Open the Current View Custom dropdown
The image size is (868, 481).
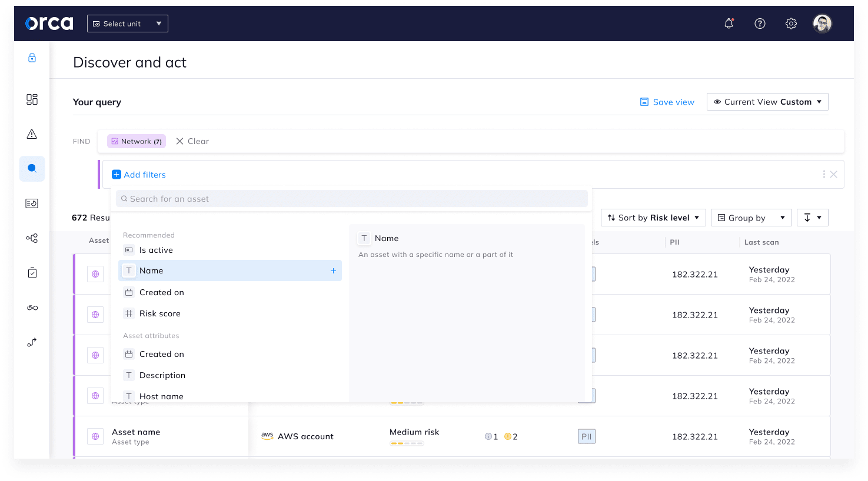tap(767, 102)
